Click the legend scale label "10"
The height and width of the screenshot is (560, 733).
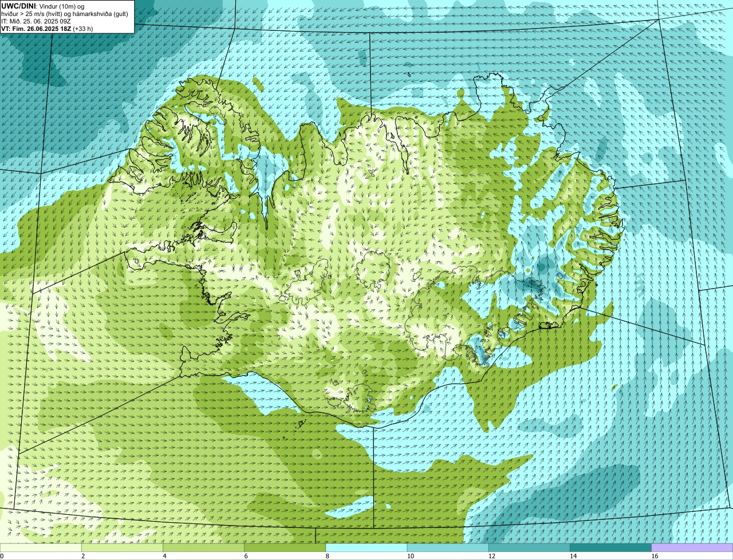(411, 556)
